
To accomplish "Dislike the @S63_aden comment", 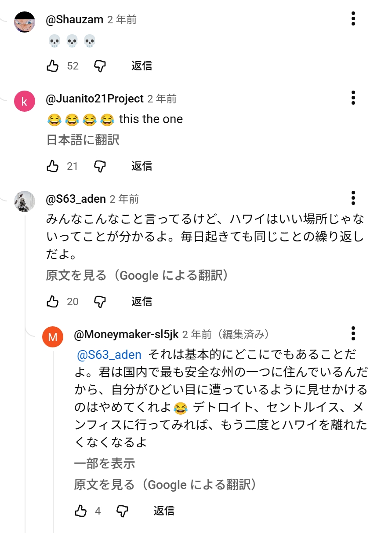I will pos(100,302).
